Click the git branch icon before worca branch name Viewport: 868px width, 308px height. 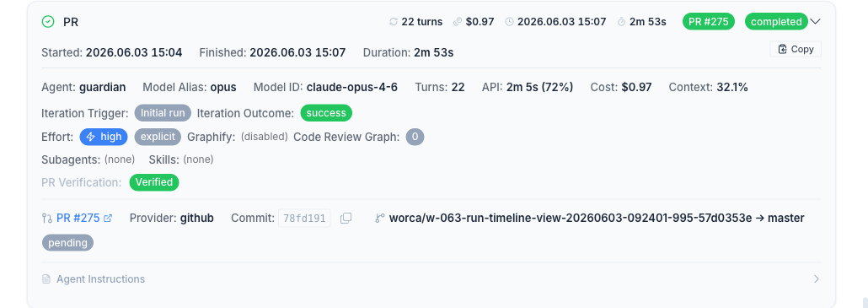click(380, 219)
